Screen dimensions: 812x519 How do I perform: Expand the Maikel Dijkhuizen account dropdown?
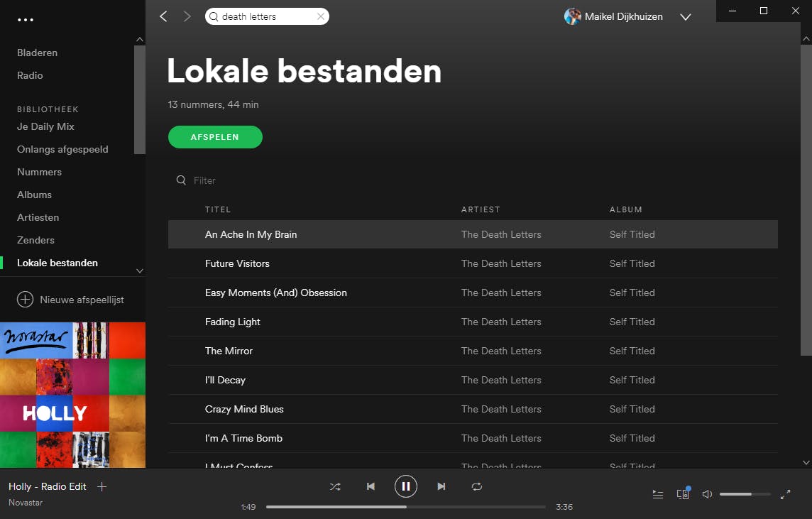(x=686, y=17)
